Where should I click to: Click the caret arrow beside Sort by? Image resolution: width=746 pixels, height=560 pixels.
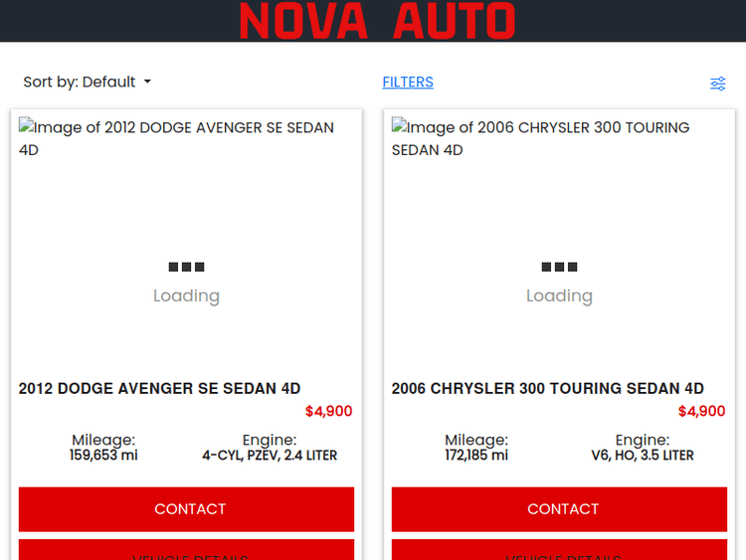tap(147, 82)
